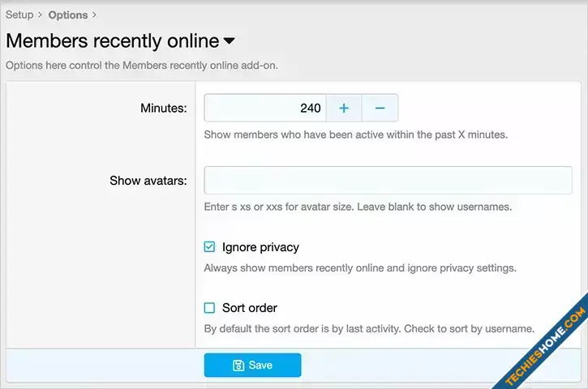Click the chevron arrow after Setup
588x389 pixels.
[x=40, y=15]
